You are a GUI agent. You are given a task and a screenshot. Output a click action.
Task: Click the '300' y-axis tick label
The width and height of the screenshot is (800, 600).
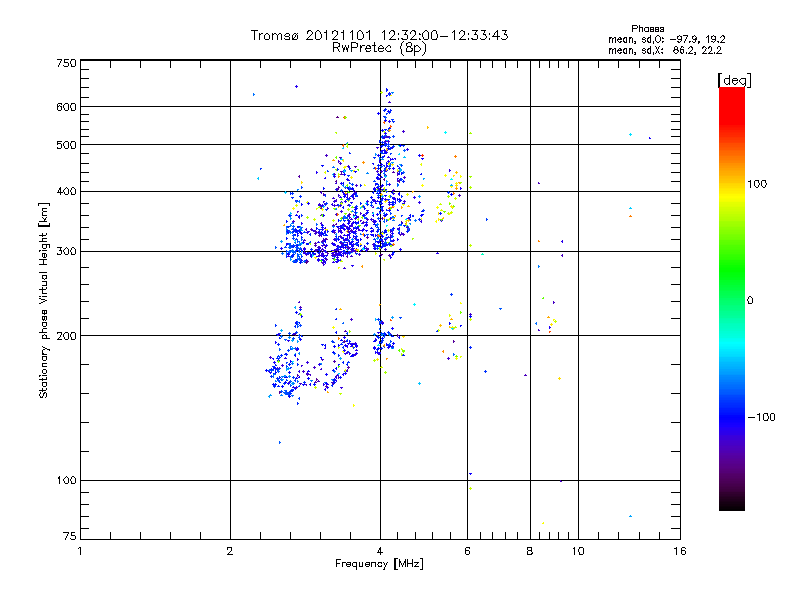[66, 252]
